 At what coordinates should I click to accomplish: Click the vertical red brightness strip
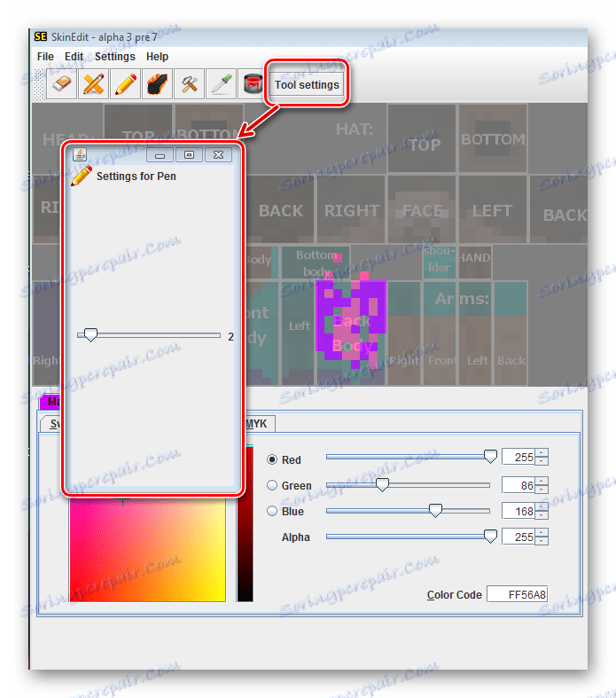point(245,523)
